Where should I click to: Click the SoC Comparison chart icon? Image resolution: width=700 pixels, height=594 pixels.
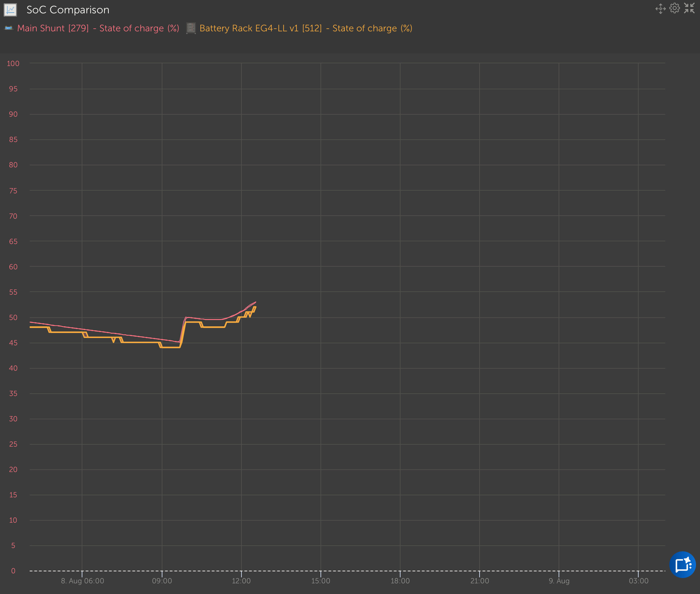[x=10, y=10]
